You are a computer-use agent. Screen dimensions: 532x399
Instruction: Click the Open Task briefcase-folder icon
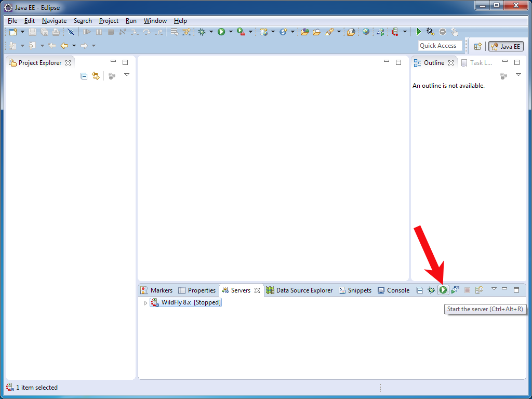[316, 32]
